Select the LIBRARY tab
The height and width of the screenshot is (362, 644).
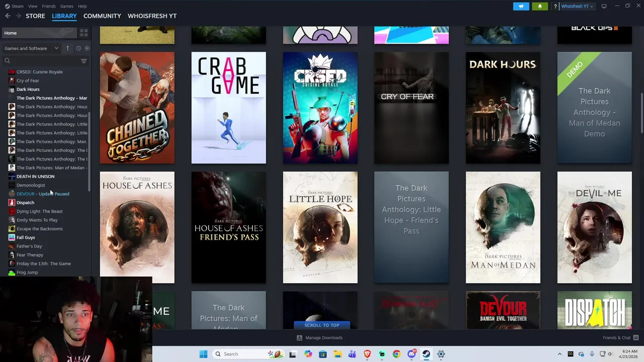[64, 16]
